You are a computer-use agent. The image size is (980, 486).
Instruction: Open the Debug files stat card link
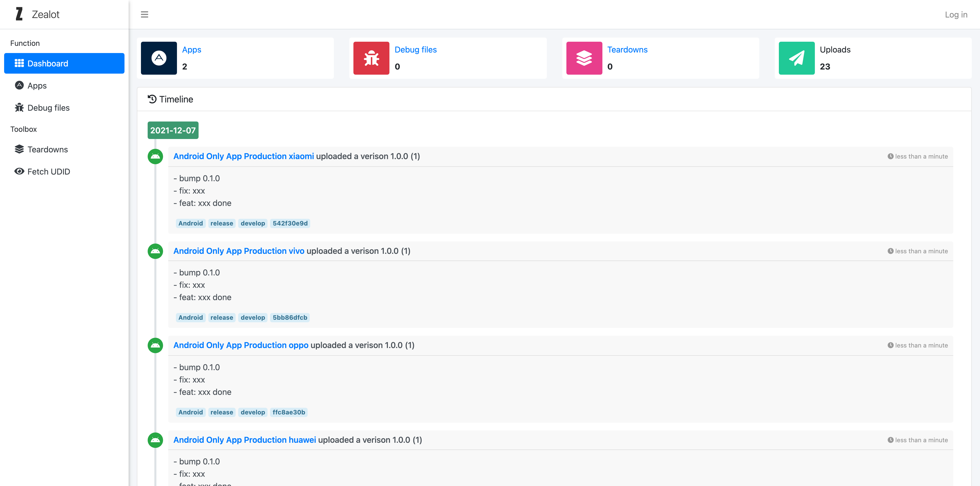point(415,50)
